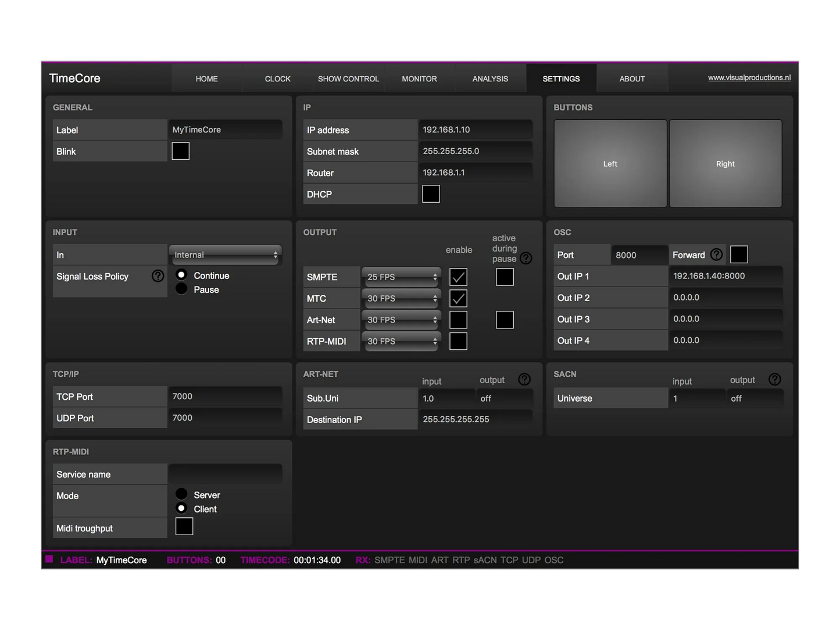This screenshot has height=630, width=840.
Task: Click the Art-Net panel help icon
Action: pyautogui.click(x=524, y=380)
